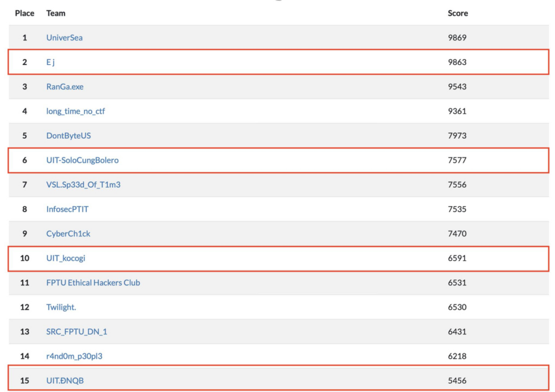Open the InfosecPTIT team page
The width and height of the screenshot is (555, 392).
click(x=67, y=209)
